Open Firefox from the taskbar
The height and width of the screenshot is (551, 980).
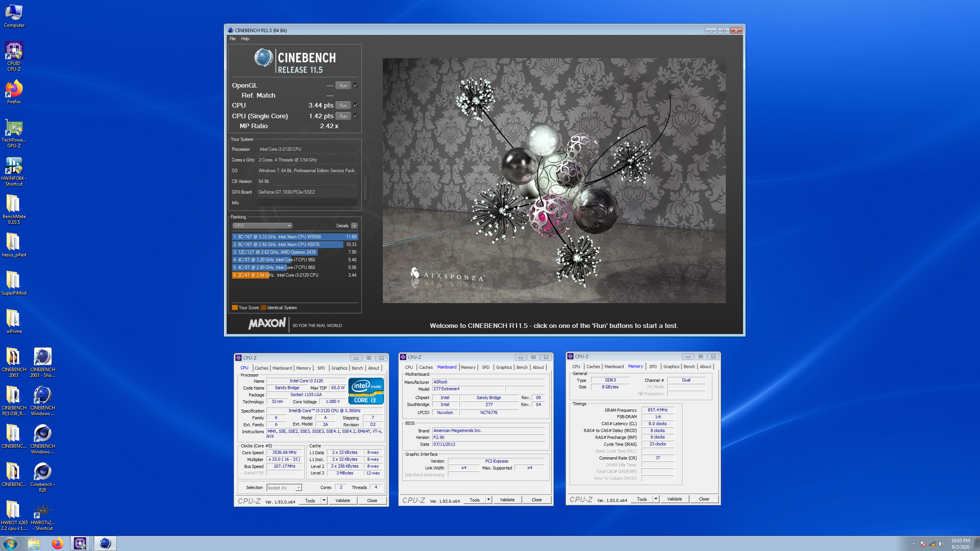click(x=57, y=543)
